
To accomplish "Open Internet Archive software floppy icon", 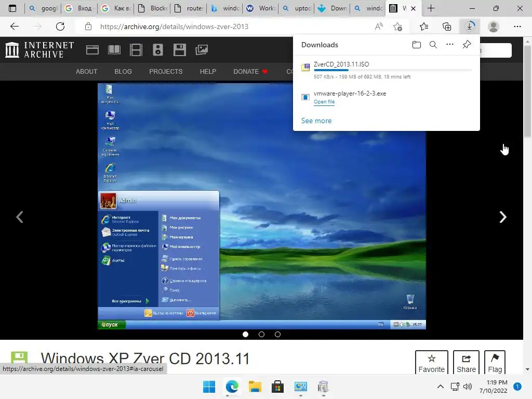I will tap(179, 50).
